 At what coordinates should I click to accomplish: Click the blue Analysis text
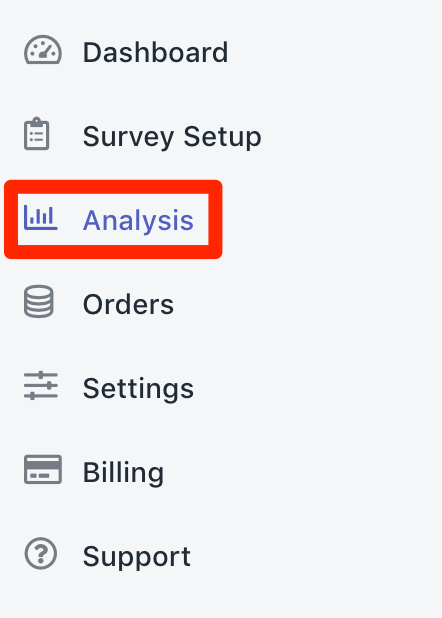coord(138,220)
